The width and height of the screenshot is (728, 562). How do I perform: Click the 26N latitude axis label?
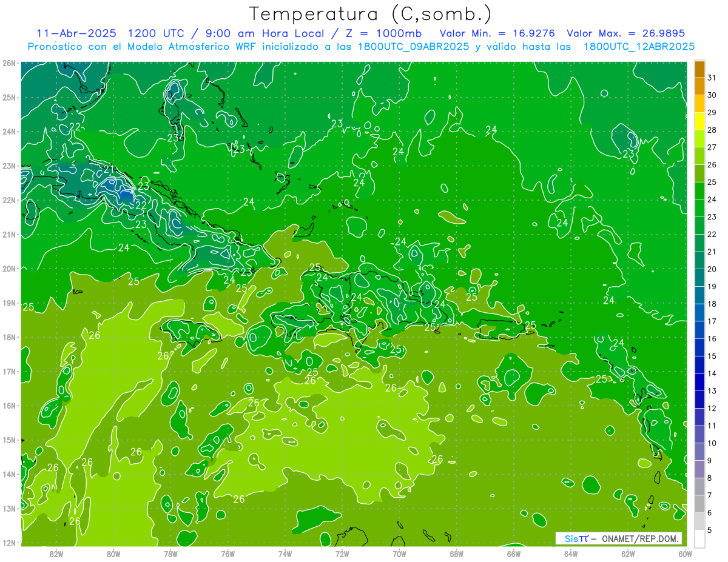[8, 63]
